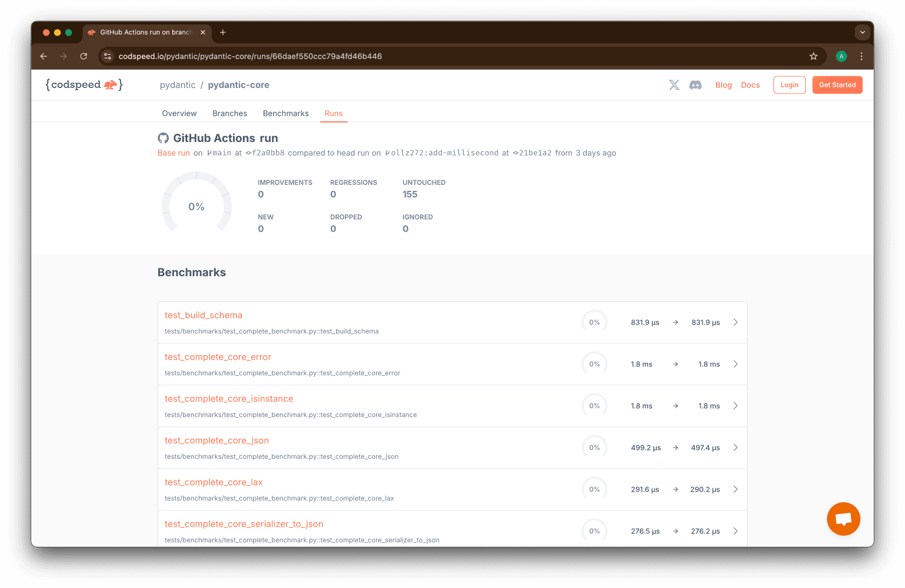Switch to the Branches tab
Screen dimensions: 905x588
(230, 114)
